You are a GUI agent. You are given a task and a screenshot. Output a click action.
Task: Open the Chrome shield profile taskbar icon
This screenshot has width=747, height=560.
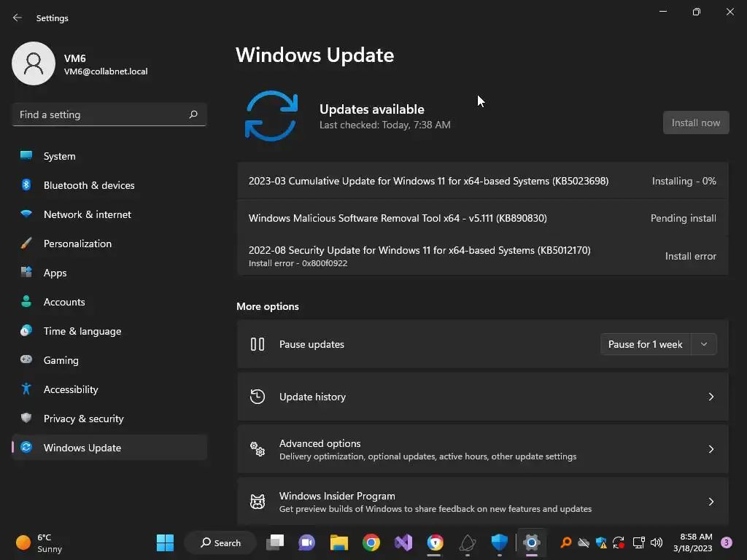(x=435, y=542)
